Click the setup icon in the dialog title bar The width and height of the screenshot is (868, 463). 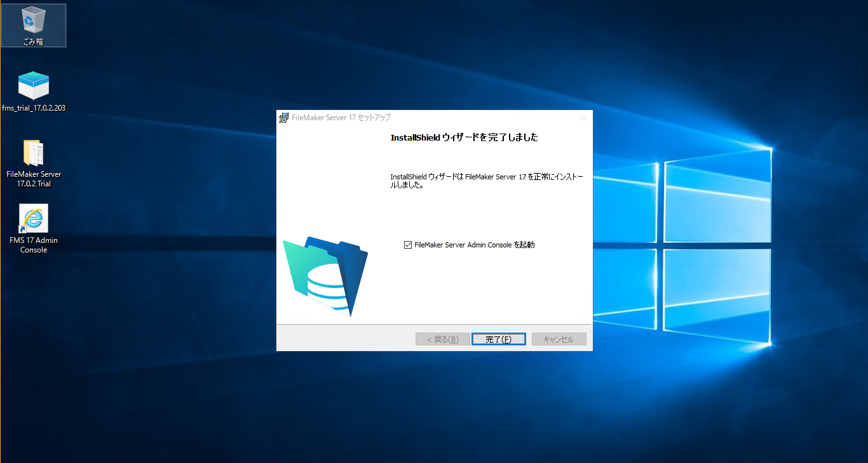(283, 117)
